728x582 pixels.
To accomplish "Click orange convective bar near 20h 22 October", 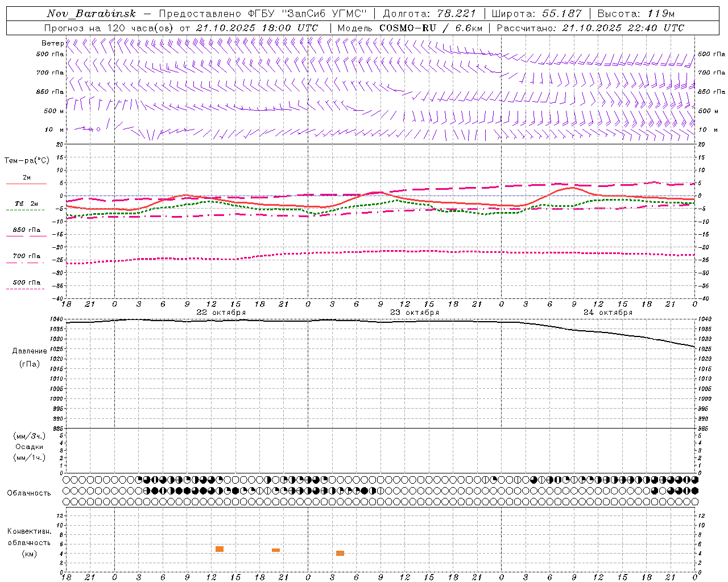I will pyautogui.click(x=276, y=550).
